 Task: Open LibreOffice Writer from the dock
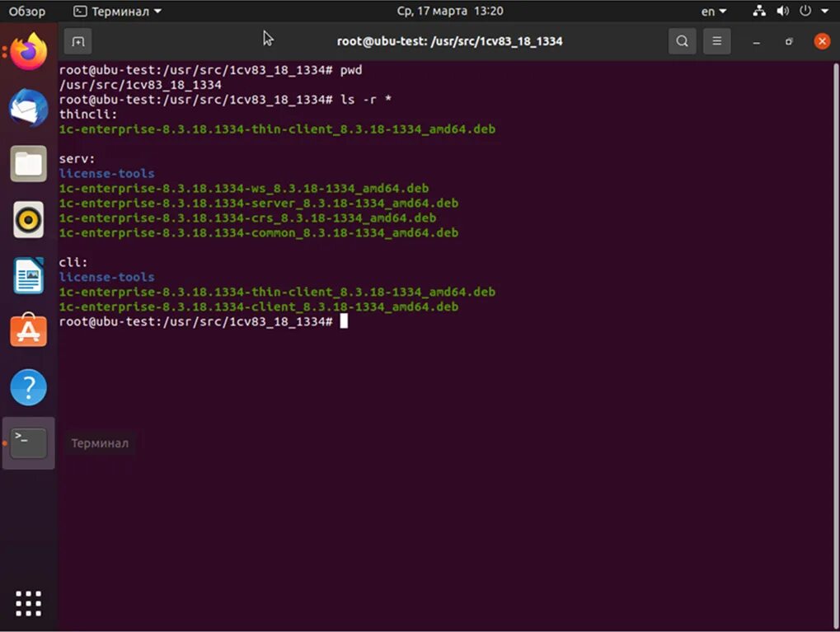[x=28, y=275]
